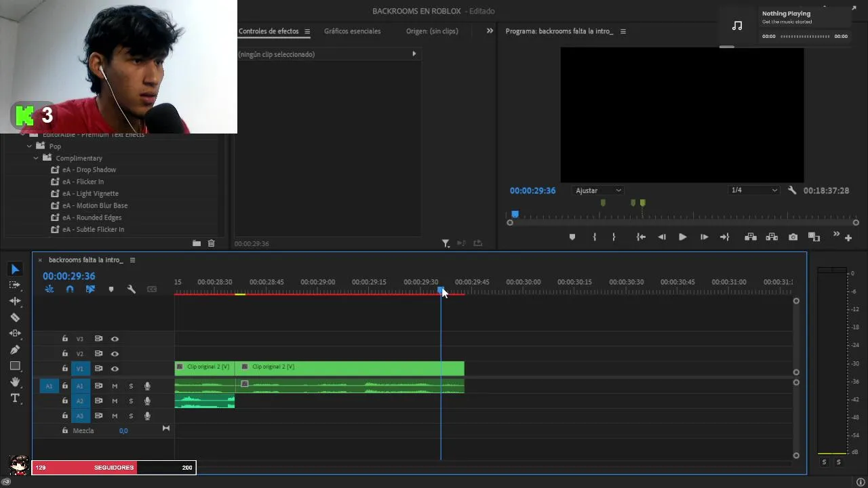The width and height of the screenshot is (868, 488).
Task: Select the Pen tool
Action: 15,350
